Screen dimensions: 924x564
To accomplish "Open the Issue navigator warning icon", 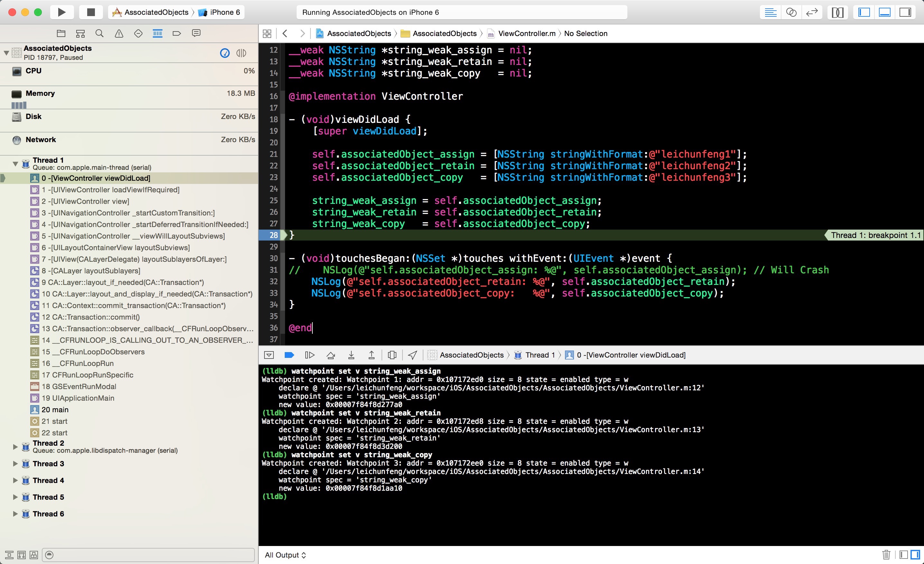I will (119, 33).
